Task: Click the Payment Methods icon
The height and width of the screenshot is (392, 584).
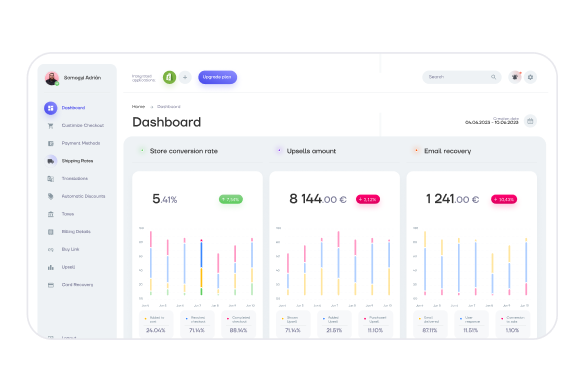Action: tap(51, 143)
